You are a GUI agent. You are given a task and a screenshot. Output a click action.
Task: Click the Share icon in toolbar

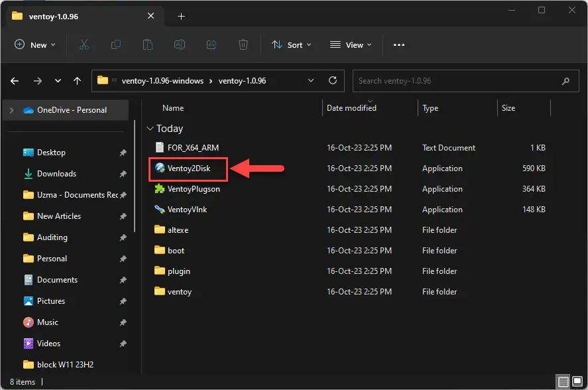pos(211,44)
